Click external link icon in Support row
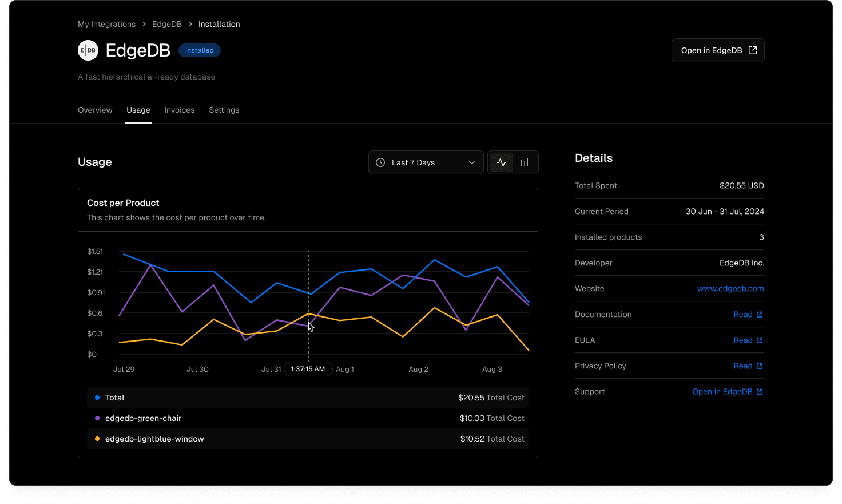The image size is (842, 504). point(760,392)
